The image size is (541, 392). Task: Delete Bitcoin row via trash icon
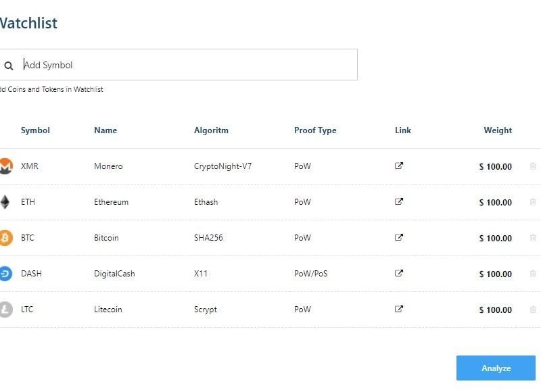tap(533, 238)
